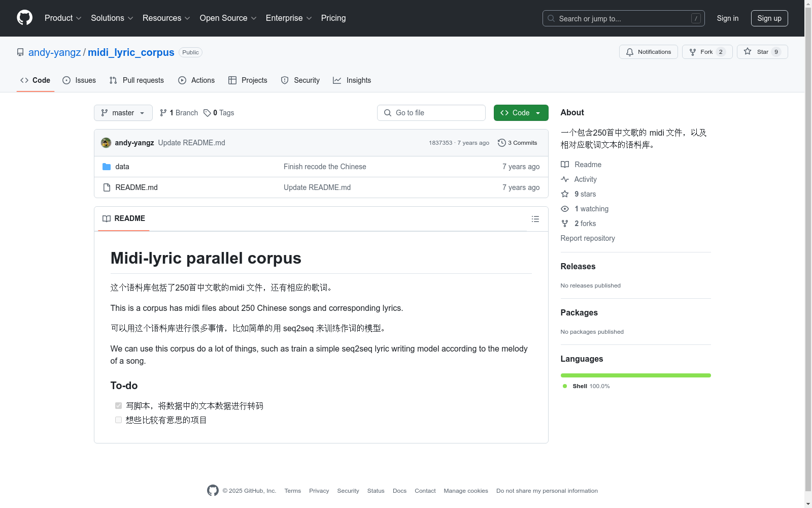812x508 pixels.
Task: Click the commits history clock icon
Action: 502,143
